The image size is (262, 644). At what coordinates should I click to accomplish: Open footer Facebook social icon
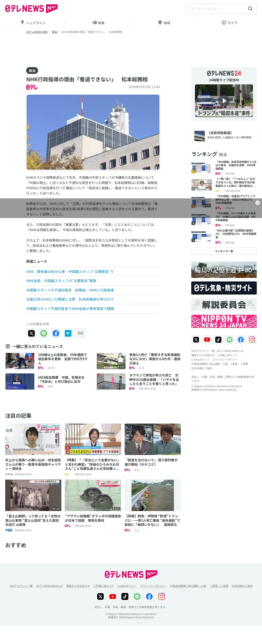tap(149, 596)
